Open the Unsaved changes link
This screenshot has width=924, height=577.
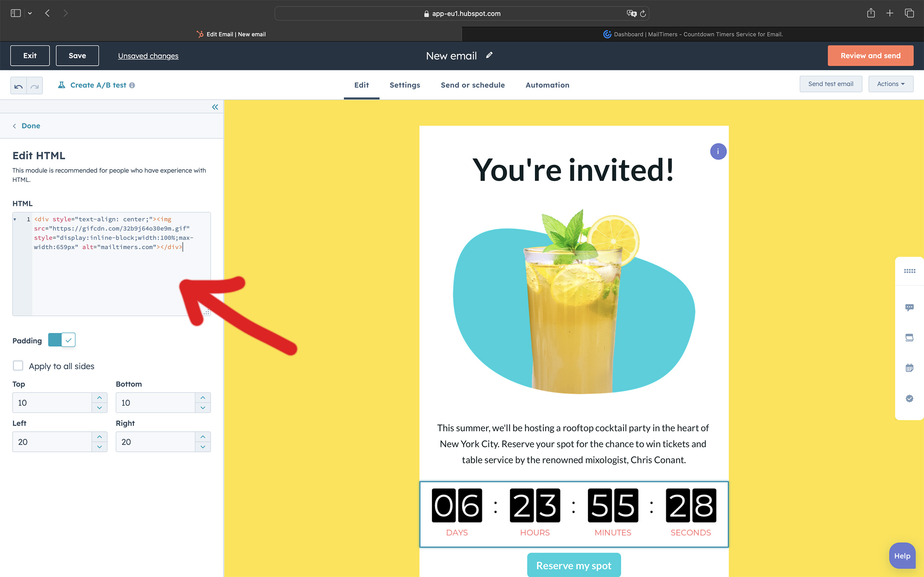[x=148, y=56]
